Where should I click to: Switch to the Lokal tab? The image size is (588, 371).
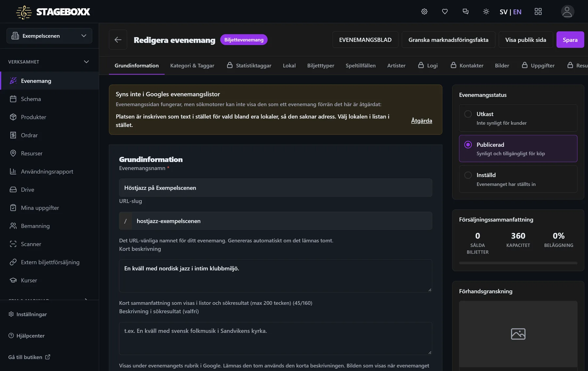tap(289, 66)
